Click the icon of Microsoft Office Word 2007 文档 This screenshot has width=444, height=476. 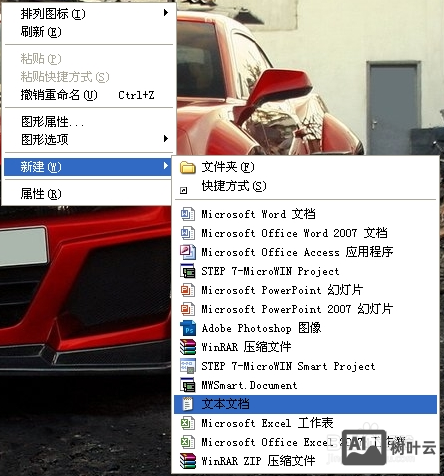[x=188, y=233]
